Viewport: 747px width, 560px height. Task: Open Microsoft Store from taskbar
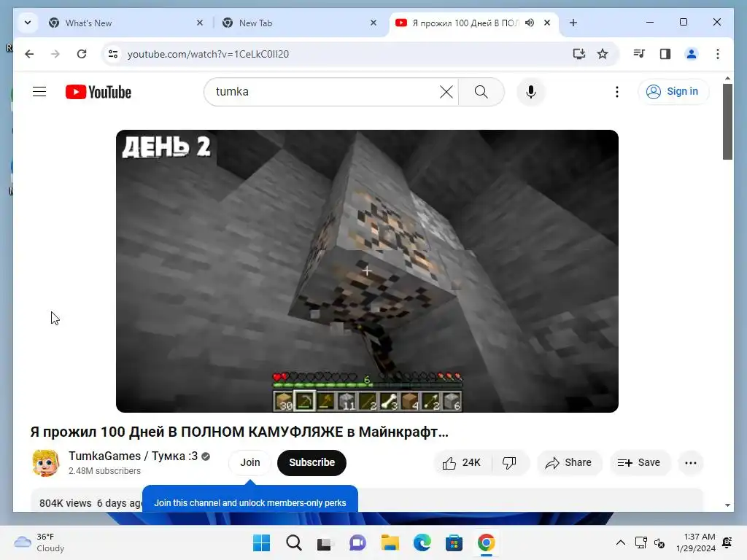pyautogui.click(x=454, y=542)
